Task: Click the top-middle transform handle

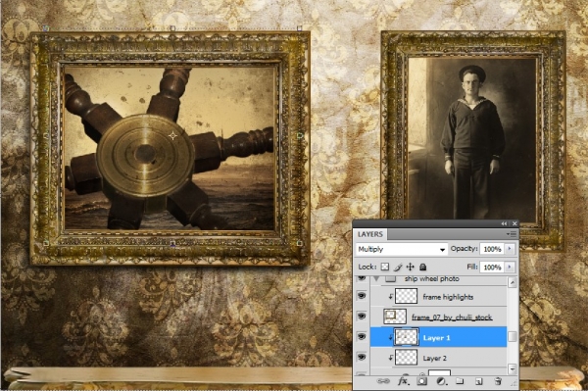Action: point(172,28)
